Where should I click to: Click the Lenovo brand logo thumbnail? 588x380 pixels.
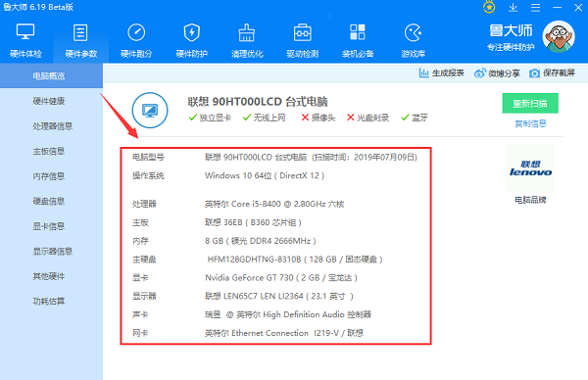click(530, 167)
